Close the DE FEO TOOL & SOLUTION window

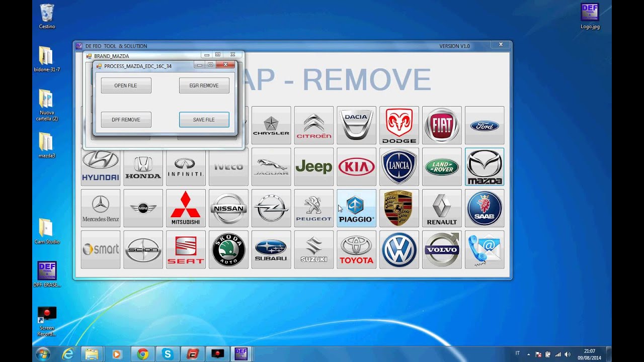pyautogui.click(x=501, y=45)
